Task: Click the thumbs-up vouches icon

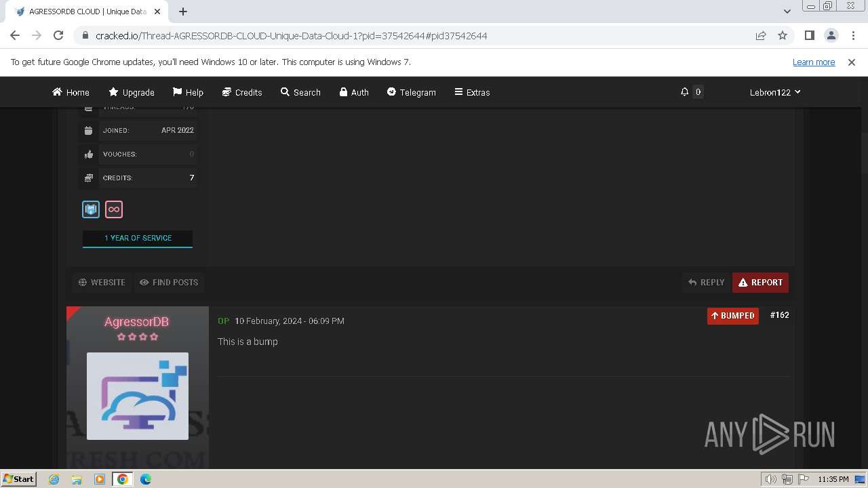Action: pos(89,154)
